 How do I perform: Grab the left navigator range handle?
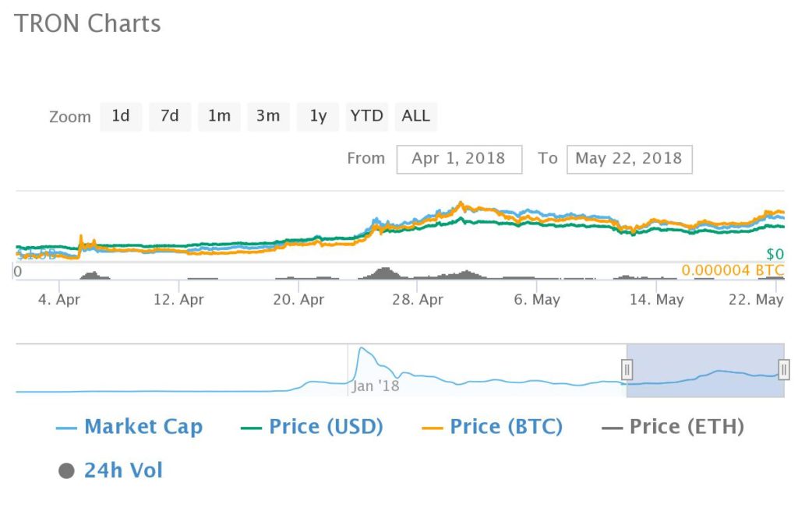tap(627, 370)
